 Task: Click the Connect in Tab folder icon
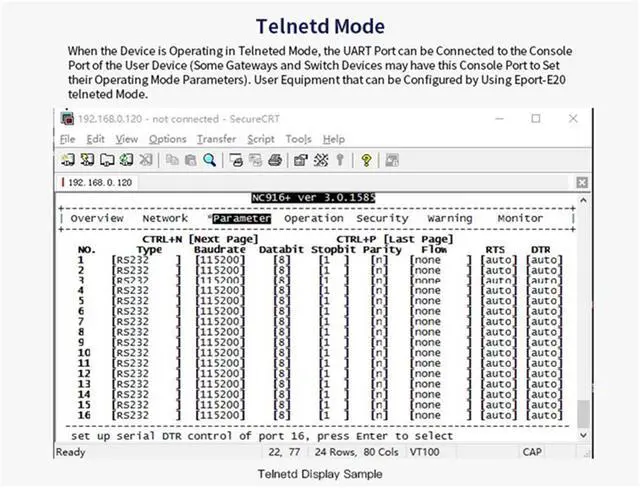pyautogui.click(x=107, y=160)
